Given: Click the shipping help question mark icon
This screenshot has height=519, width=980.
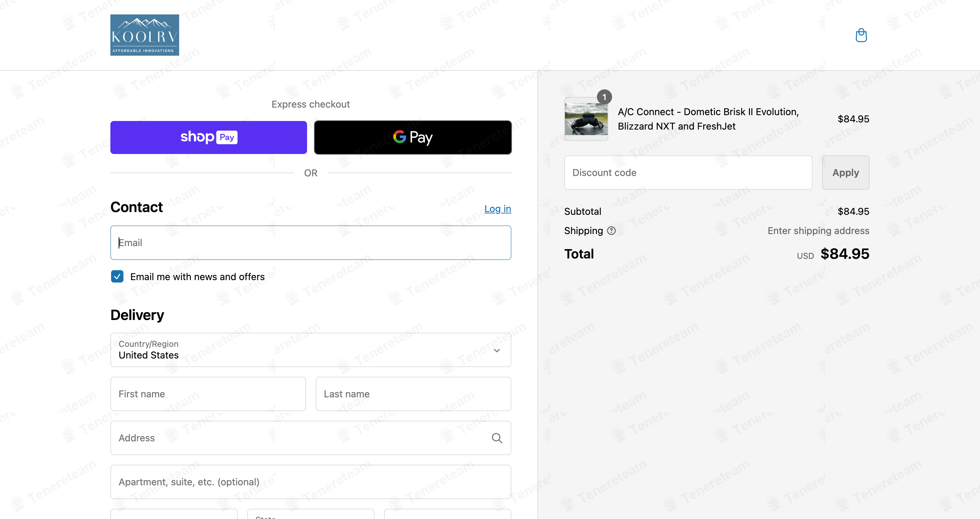Looking at the screenshot, I should [x=611, y=231].
